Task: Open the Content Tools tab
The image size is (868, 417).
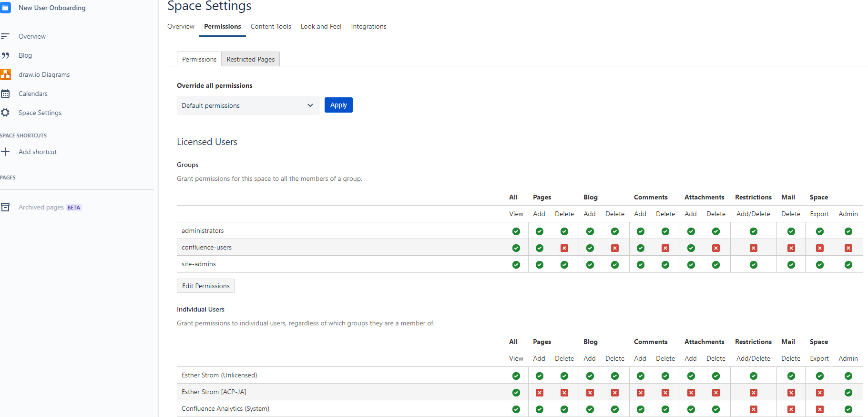Action: coord(271,26)
